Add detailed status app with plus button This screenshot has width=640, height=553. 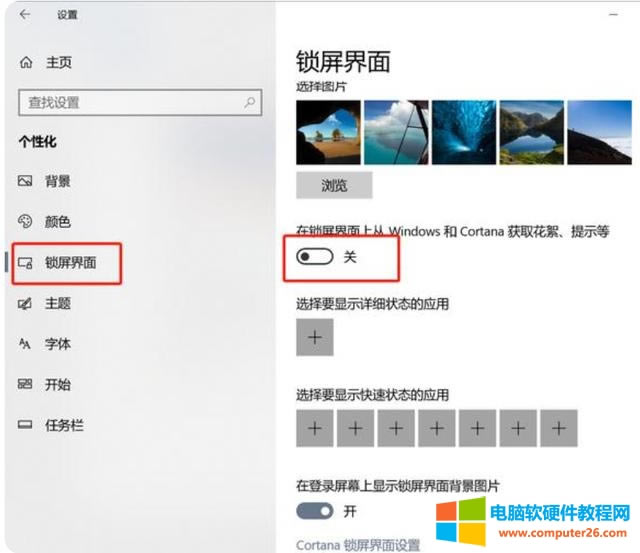tap(315, 338)
